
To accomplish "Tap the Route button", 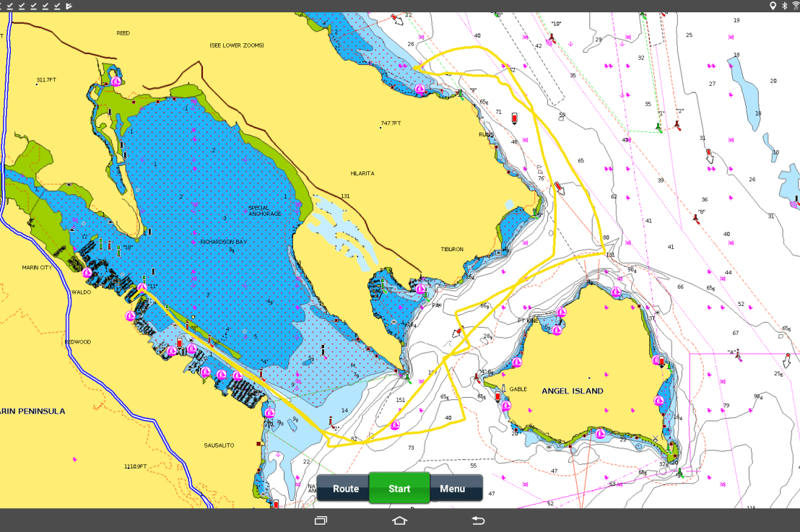I will point(345,489).
